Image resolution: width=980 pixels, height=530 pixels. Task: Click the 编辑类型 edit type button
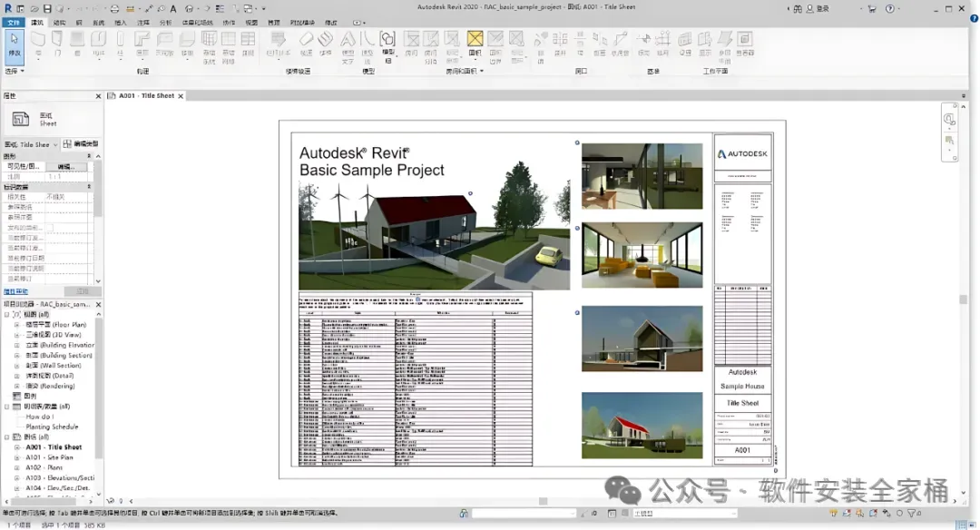click(x=81, y=144)
